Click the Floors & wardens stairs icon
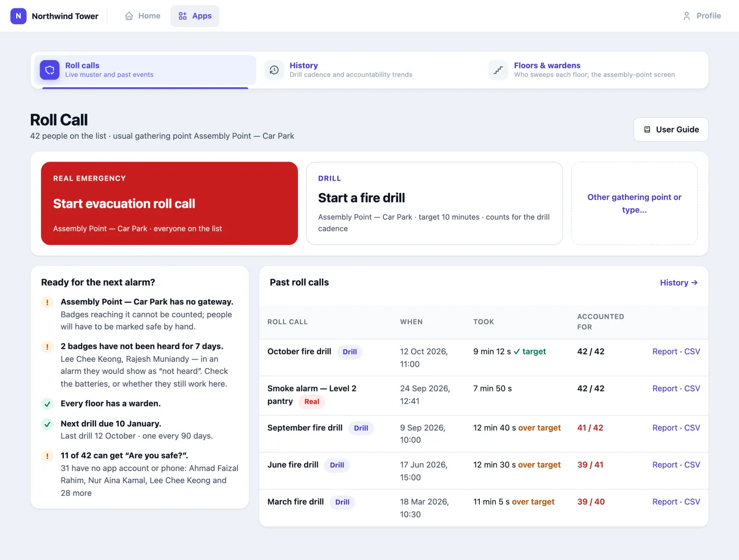 [498, 70]
